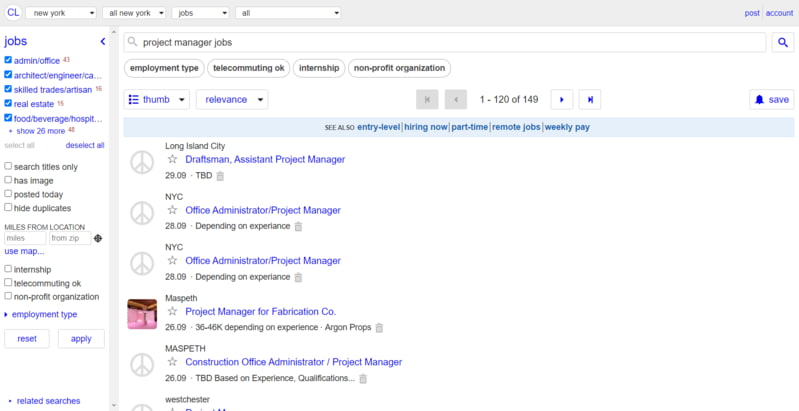The height and width of the screenshot is (411, 799).
Task: Open the all new york area dropdown
Action: click(x=134, y=13)
